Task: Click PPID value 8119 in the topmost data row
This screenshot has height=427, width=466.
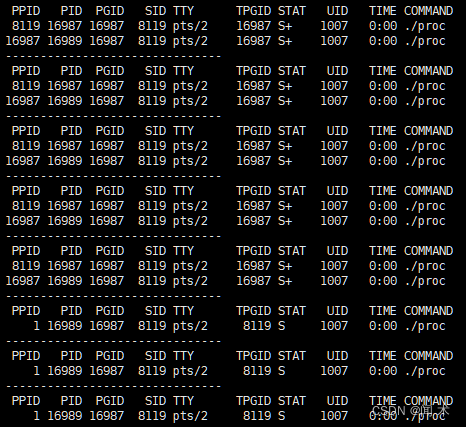Action: (26, 26)
